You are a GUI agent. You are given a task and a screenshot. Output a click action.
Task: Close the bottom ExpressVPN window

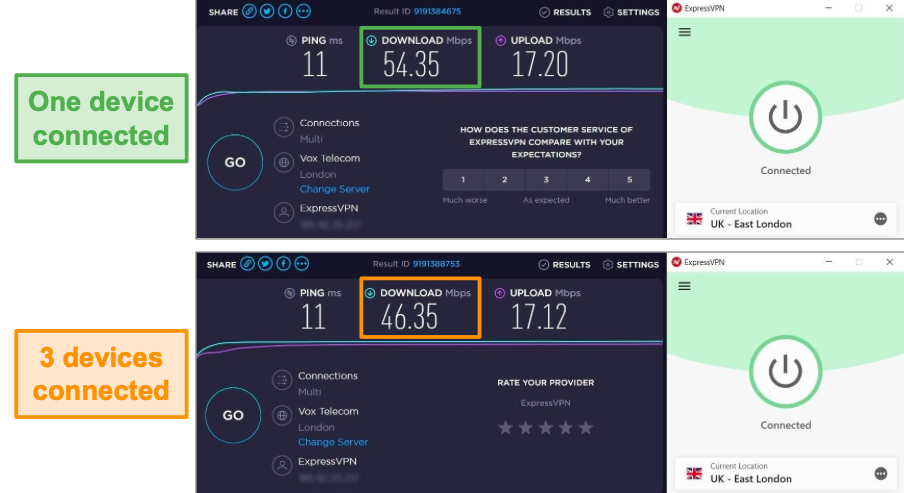click(x=890, y=262)
